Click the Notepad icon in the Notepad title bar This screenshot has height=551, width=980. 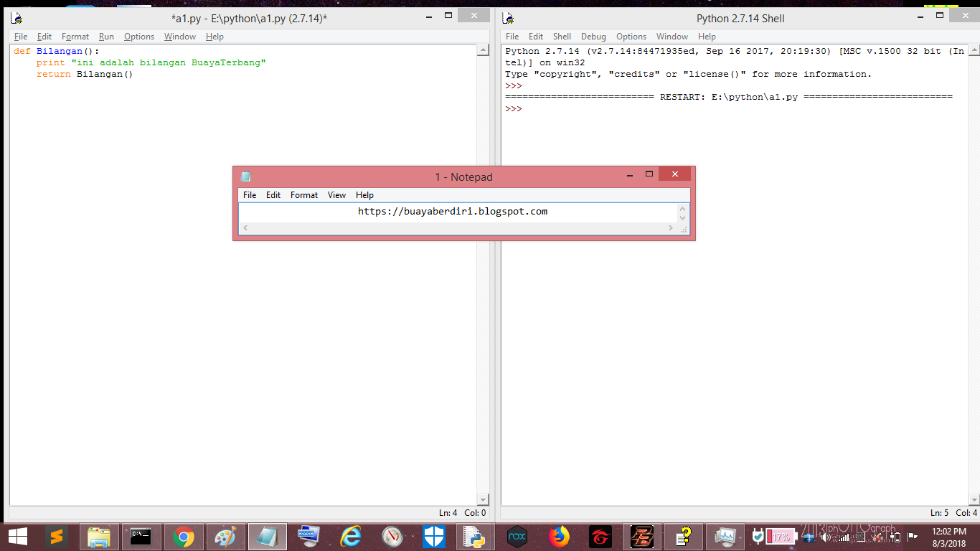pos(245,176)
